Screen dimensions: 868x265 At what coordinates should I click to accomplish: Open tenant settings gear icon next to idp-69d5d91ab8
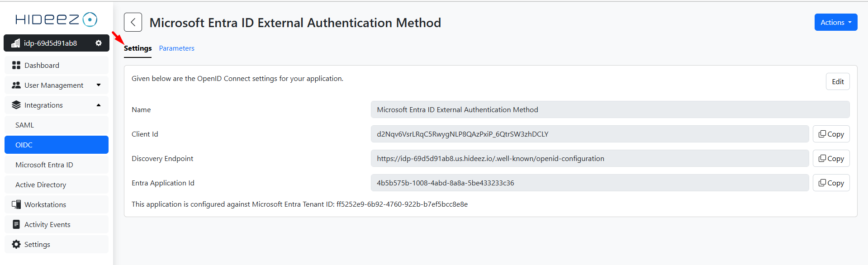click(x=99, y=43)
